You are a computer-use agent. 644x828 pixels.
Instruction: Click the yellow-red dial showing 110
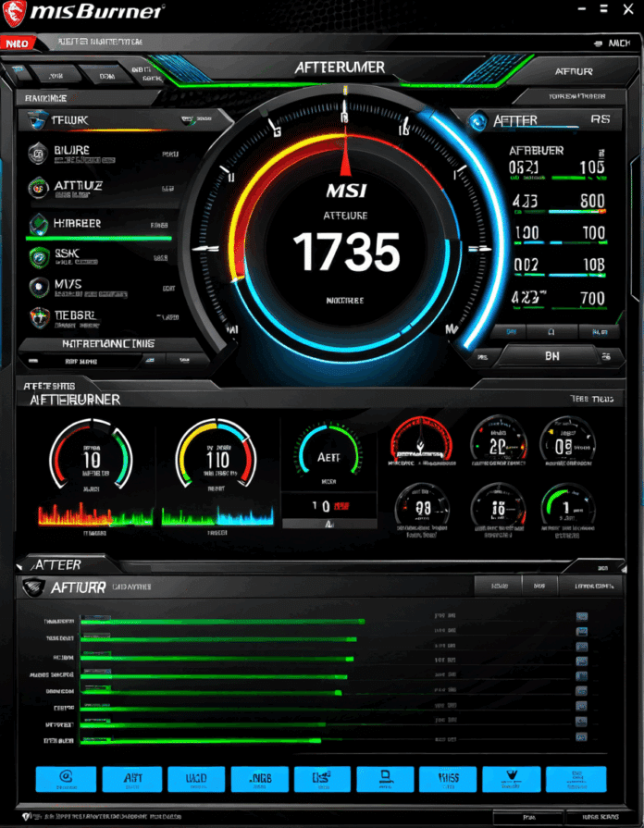coord(217,454)
